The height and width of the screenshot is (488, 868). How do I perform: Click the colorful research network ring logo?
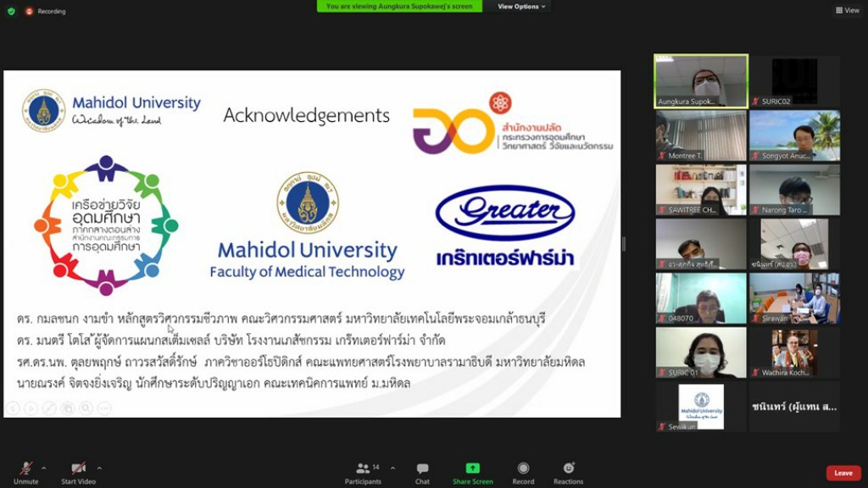point(106,225)
